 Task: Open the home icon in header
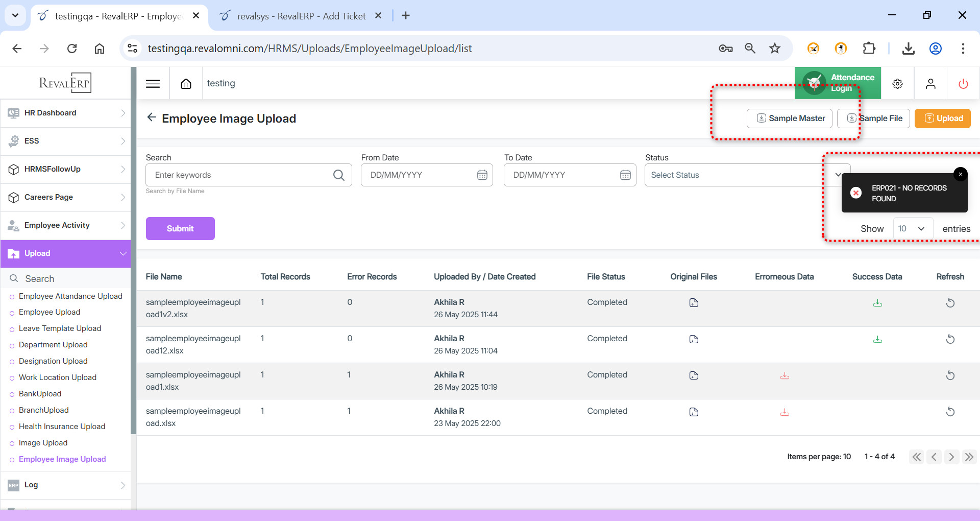point(186,84)
